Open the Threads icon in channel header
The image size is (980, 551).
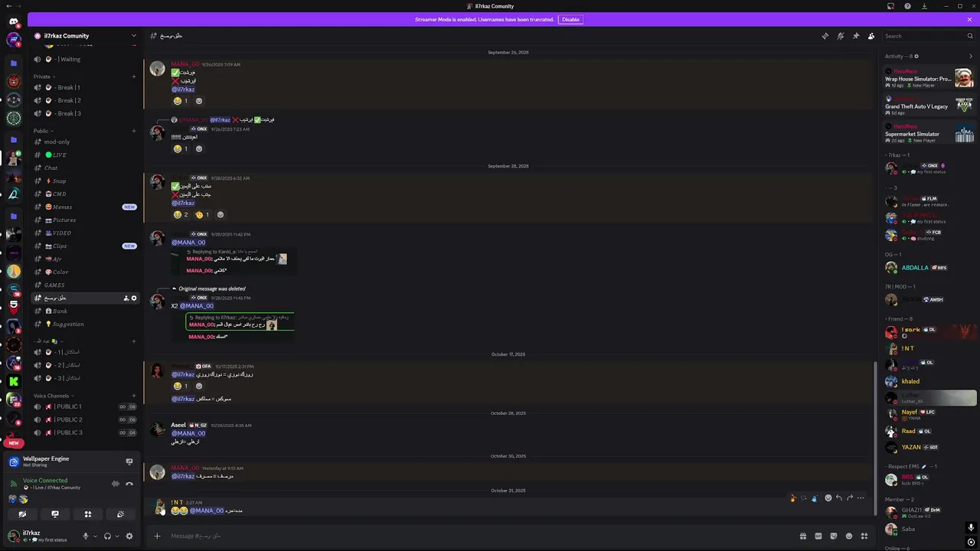pos(825,36)
